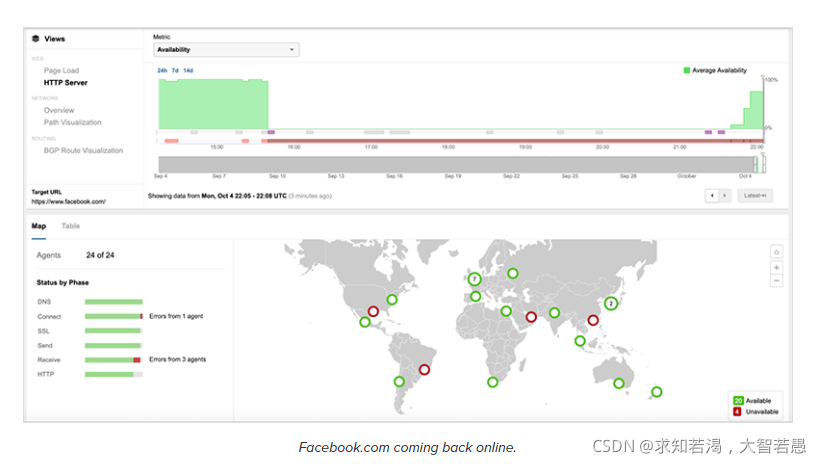This screenshot has height=464, width=822.
Task: Click the gray date range overview bar
Action: coord(456,164)
